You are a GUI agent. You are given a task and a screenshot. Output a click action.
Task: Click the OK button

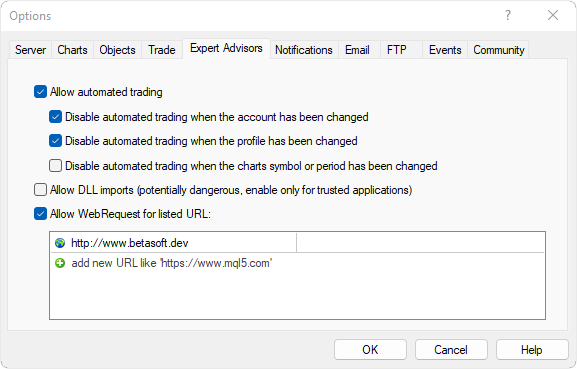(370, 350)
